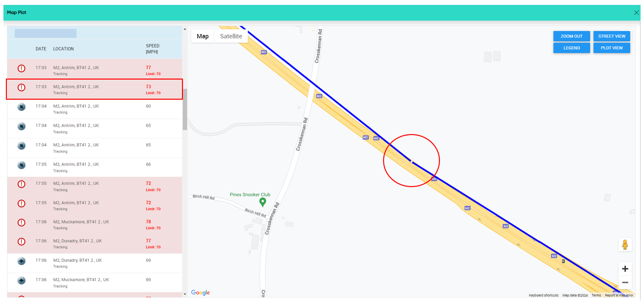Click the STREET VIEW button
The image size is (644, 302).
pyautogui.click(x=612, y=36)
